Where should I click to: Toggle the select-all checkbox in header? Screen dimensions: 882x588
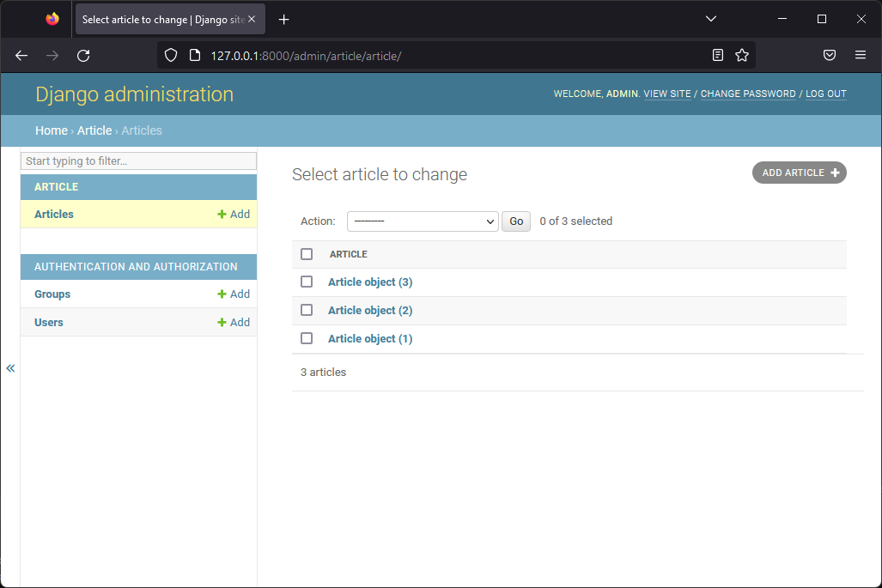coord(307,254)
